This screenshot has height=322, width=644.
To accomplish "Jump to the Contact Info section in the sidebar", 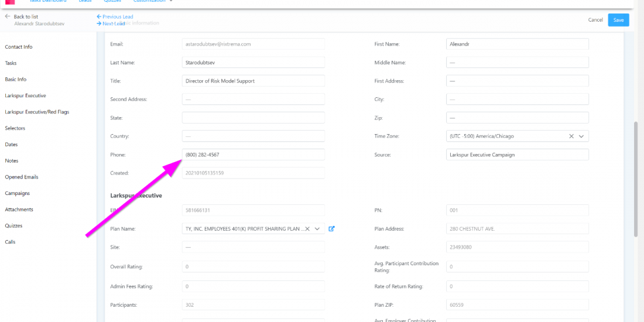I will coord(19,47).
